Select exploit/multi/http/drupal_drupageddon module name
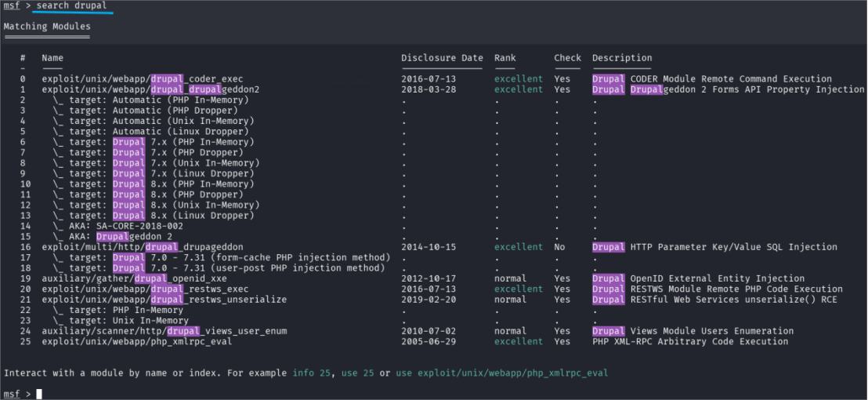 (x=143, y=247)
